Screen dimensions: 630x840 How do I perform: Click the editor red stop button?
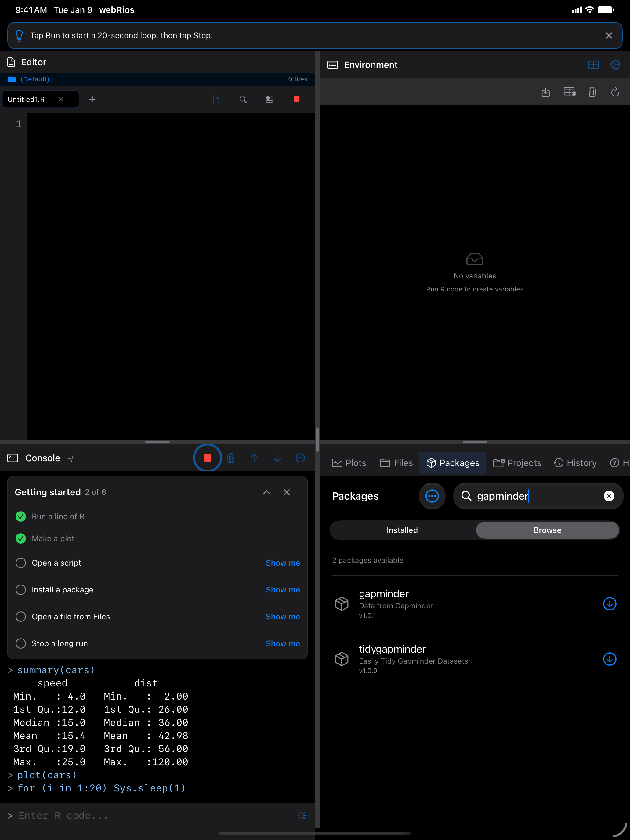[297, 100]
